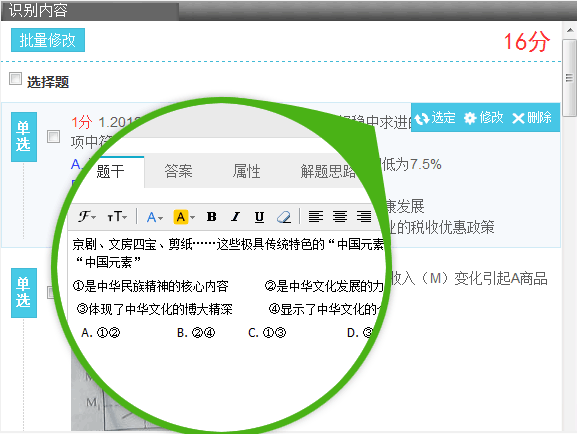Expand the font size dropdown arrow

[125, 218]
